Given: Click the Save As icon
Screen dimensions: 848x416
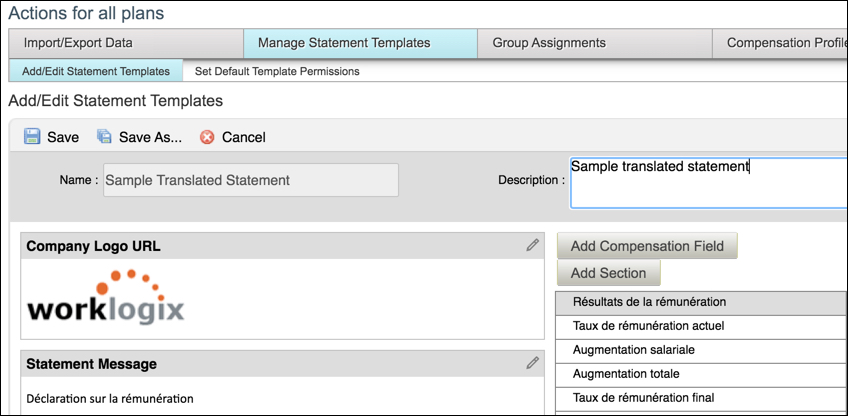Looking at the screenshot, I should (104, 137).
